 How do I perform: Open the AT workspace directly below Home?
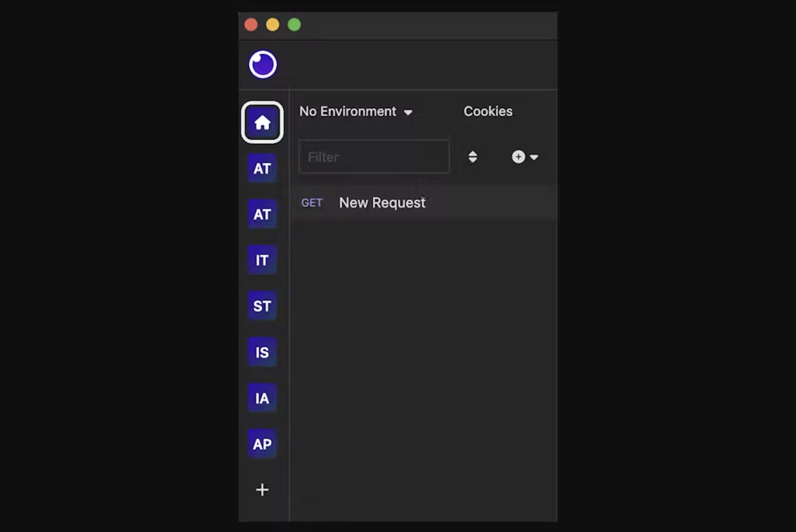pyautogui.click(x=262, y=169)
